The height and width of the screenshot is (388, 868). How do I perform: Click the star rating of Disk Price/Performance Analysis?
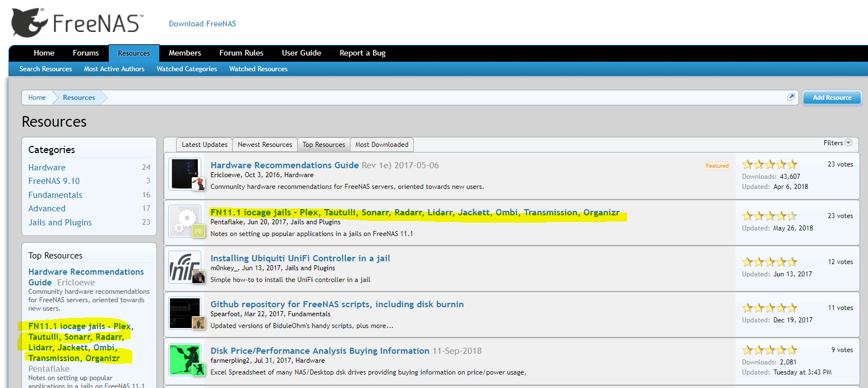[769, 350]
